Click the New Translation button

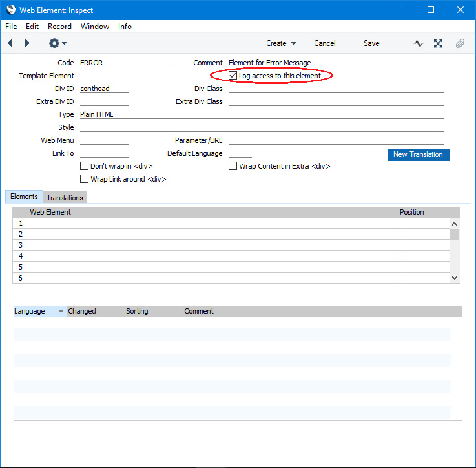pyautogui.click(x=418, y=154)
